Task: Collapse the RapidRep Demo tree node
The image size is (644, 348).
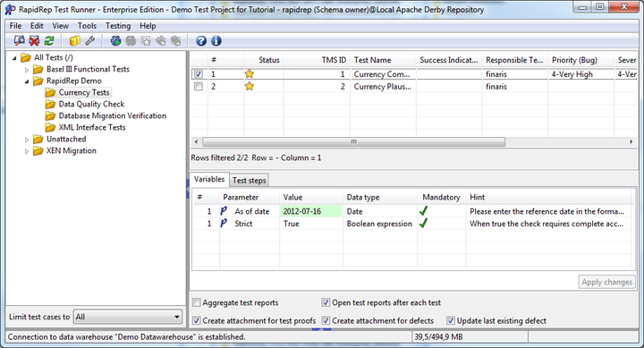Action: coord(27,81)
